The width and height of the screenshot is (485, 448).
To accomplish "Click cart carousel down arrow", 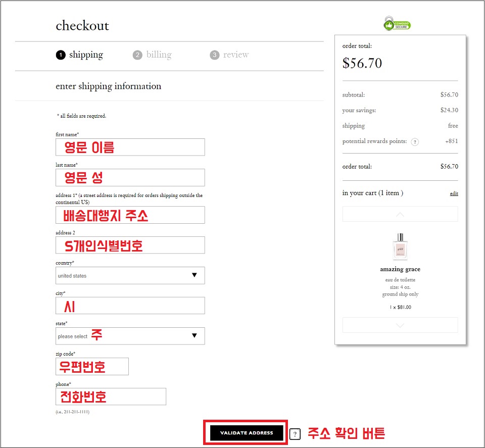I will [x=400, y=325].
